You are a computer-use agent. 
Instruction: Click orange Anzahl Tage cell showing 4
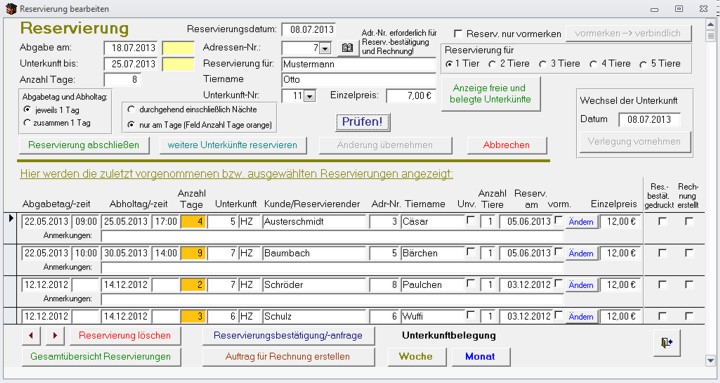click(193, 221)
